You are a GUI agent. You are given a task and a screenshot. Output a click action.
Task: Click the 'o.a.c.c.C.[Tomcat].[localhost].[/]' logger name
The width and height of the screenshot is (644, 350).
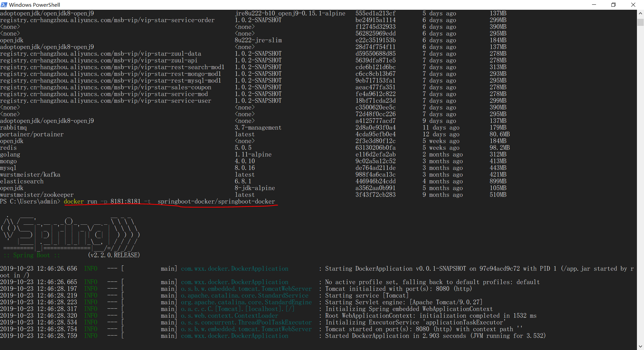click(x=238, y=309)
